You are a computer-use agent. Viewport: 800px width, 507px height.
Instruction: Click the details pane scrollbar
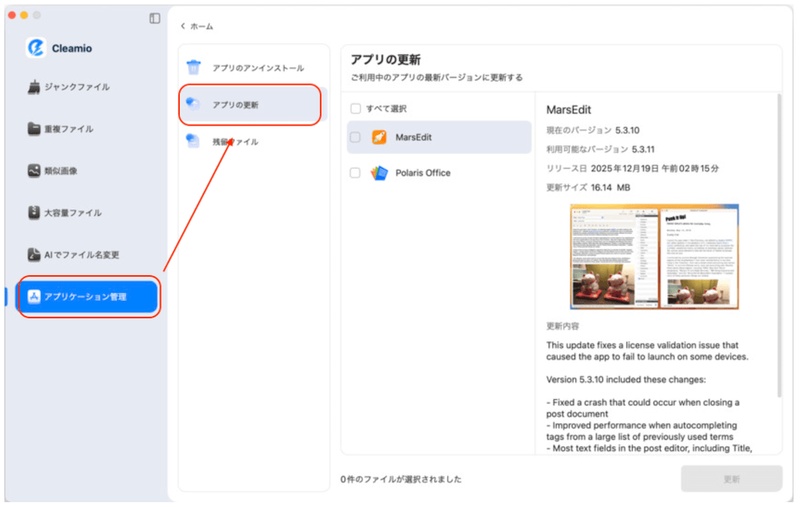coord(779,245)
